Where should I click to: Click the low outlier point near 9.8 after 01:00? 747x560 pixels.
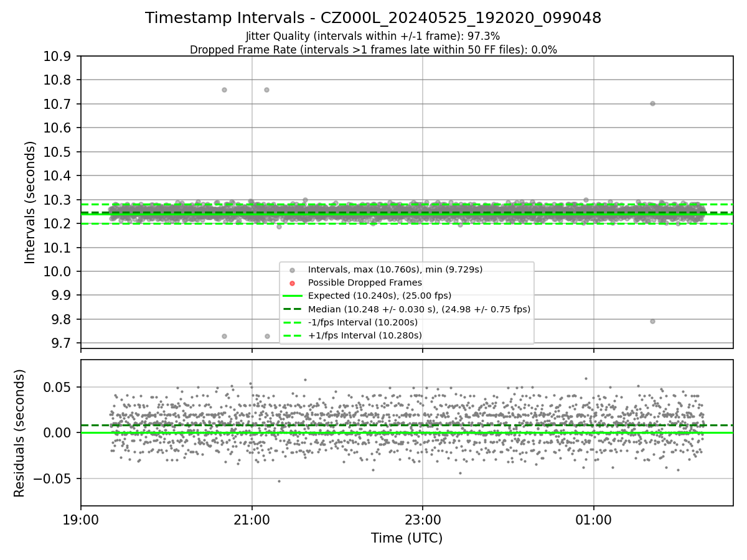click(x=652, y=321)
